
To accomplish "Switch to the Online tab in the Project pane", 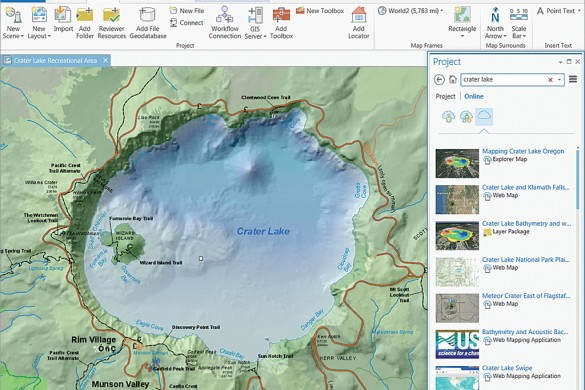I will point(473,96).
